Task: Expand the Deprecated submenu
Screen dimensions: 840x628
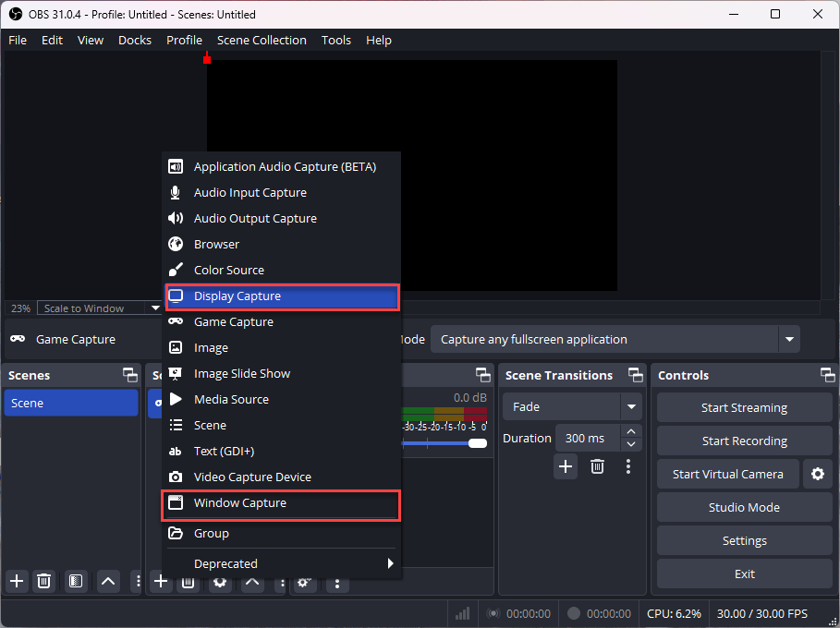Action: tap(281, 563)
